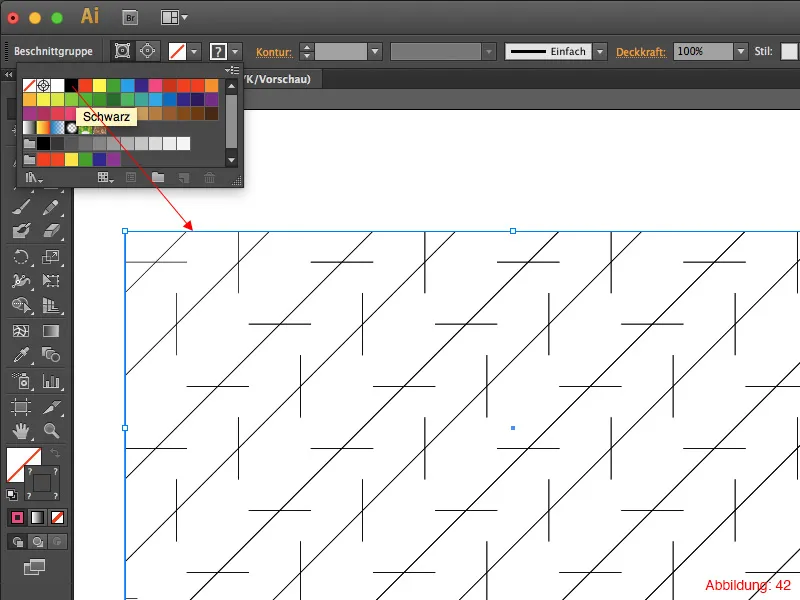Select the Rotate tool
Image resolution: width=800 pixels, height=600 pixels.
pyautogui.click(x=21, y=256)
